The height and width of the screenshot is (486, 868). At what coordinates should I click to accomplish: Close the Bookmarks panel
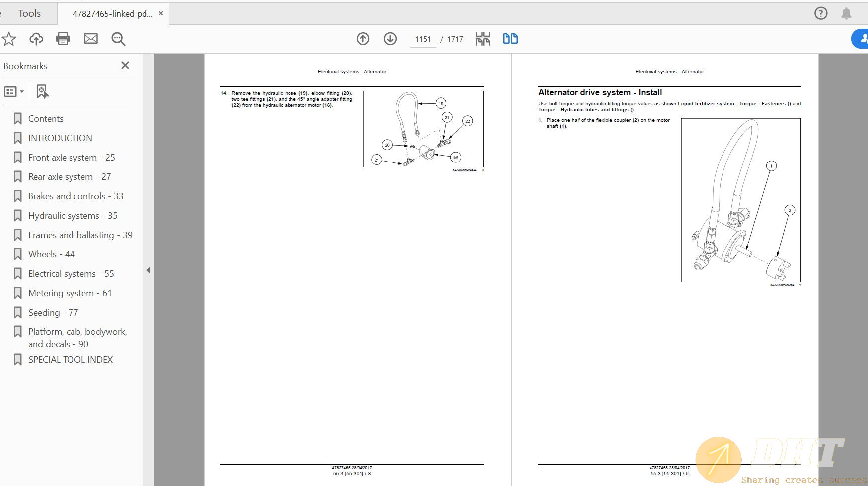(x=125, y=66)
